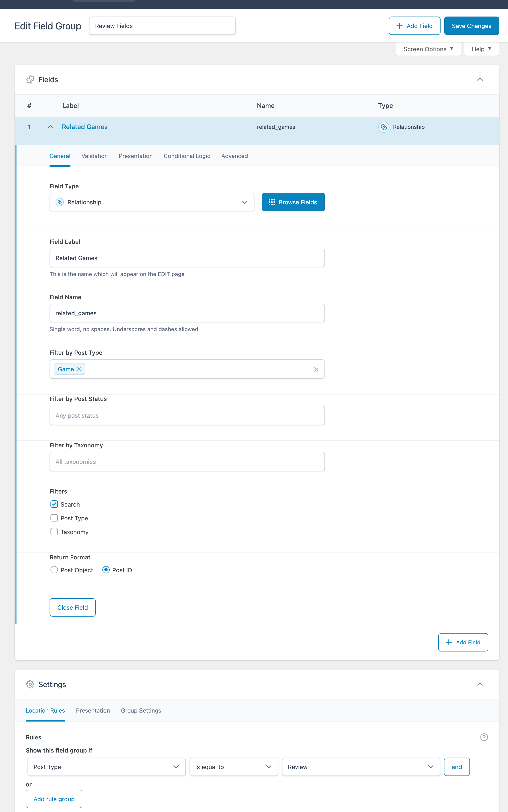Open the field Presentation tab
The image size is (508, 812).
point(136,156)
